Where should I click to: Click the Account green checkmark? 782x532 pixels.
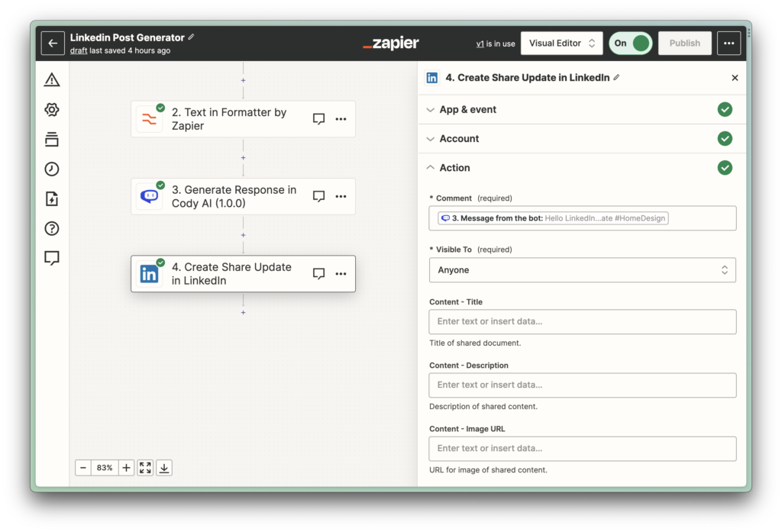point(725,139)
